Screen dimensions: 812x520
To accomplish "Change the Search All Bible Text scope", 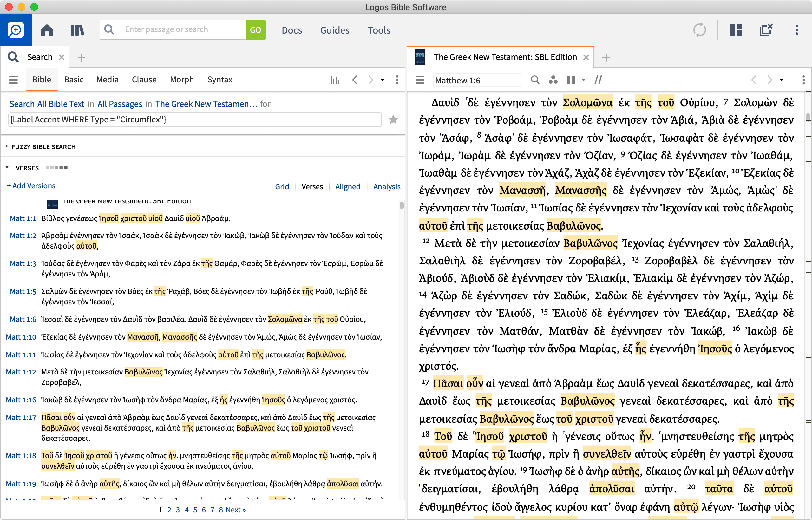I will [x=47, y=104].
